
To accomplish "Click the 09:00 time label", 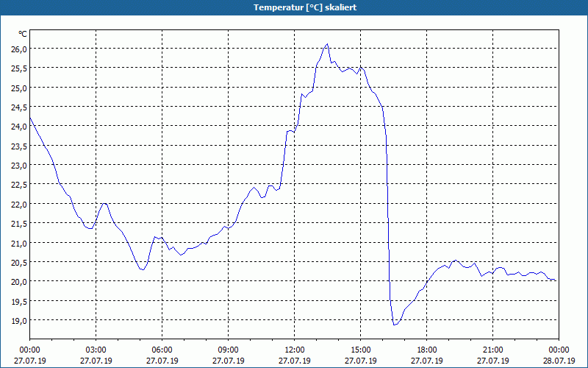I will click(228, 350).
